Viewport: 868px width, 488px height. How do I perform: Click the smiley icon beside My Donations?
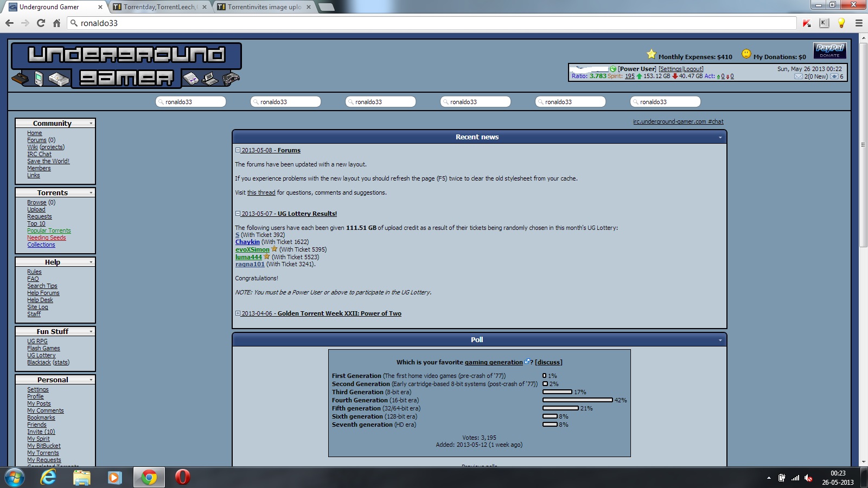coord(746,54)
